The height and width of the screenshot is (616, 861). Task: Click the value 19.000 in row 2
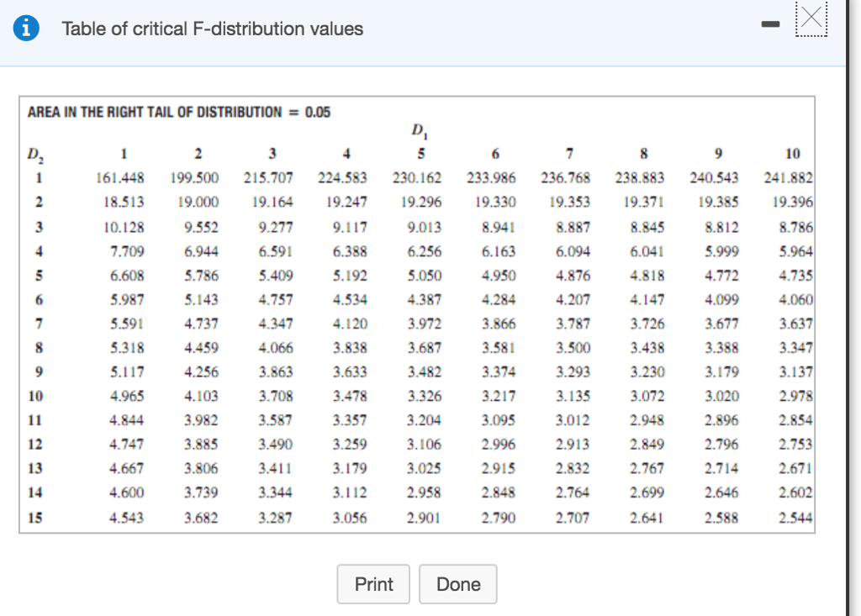pos(200,202)
